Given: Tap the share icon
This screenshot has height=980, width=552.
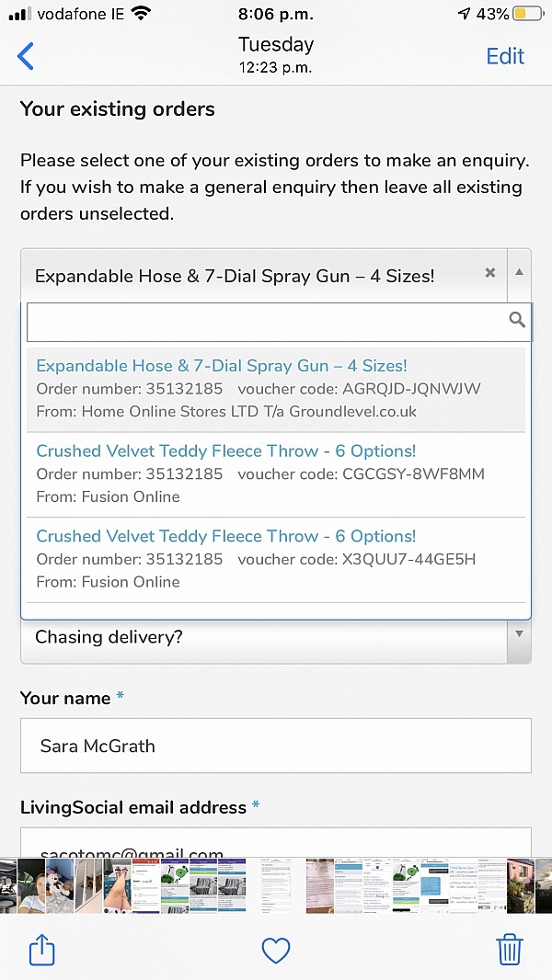Looking at the screenshot, I should [42, 950].
